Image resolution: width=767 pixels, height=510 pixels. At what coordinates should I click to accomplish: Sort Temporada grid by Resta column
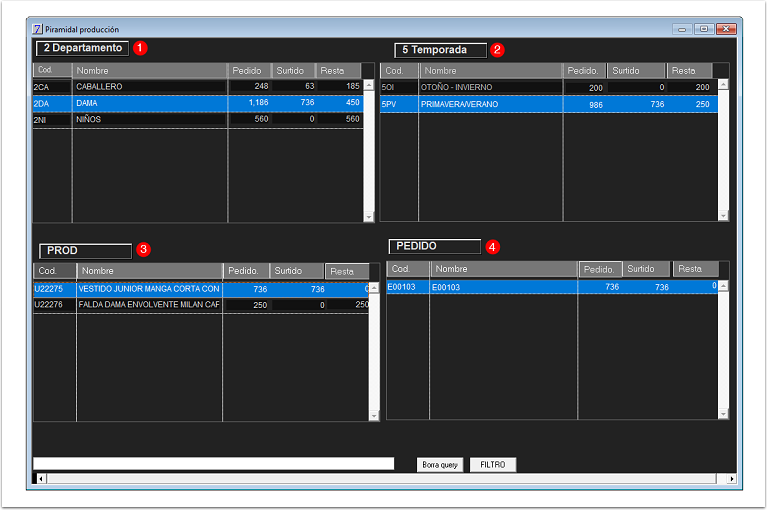pyautogui.click(x=690, y=71)
